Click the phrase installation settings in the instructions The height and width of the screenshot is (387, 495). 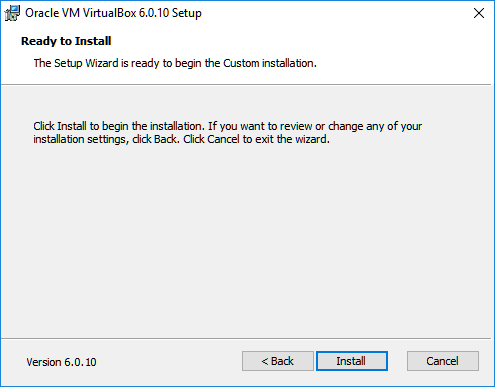(x=81, y=139)
